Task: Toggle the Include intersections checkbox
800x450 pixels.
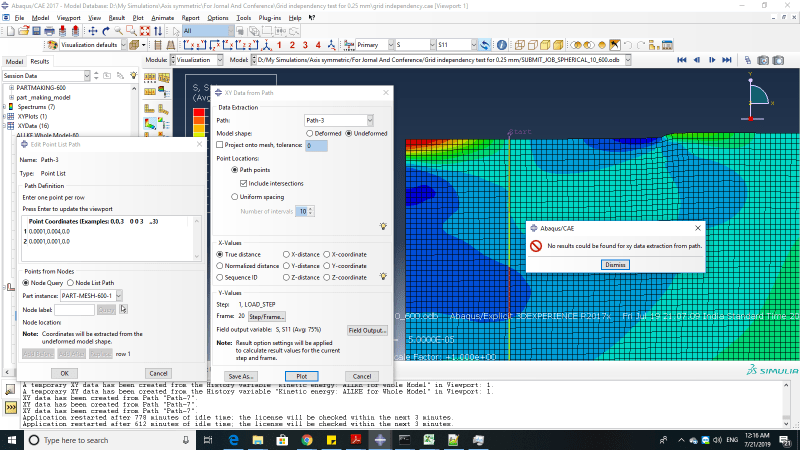Action: click(243, 183)
